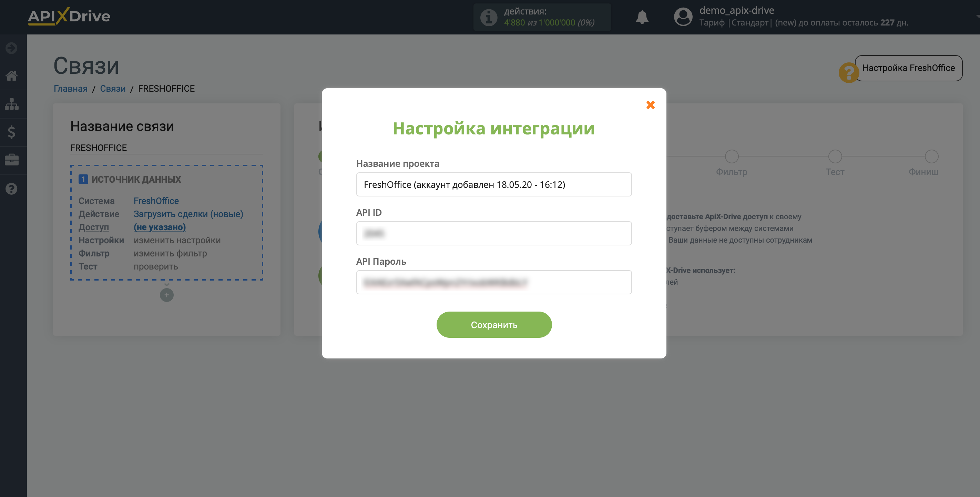The image size is (980, 497).
Task: Focus the API Пароль input field
Action: coord(494,282)
